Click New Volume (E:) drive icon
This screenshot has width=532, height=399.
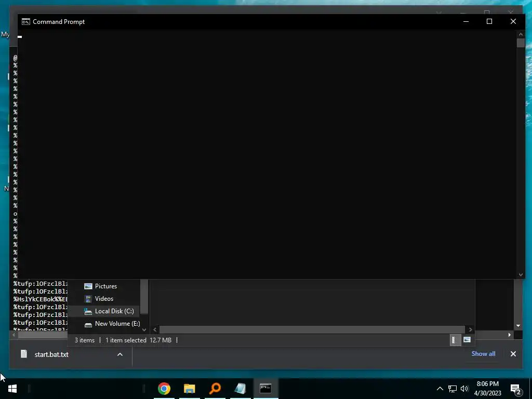88,324
